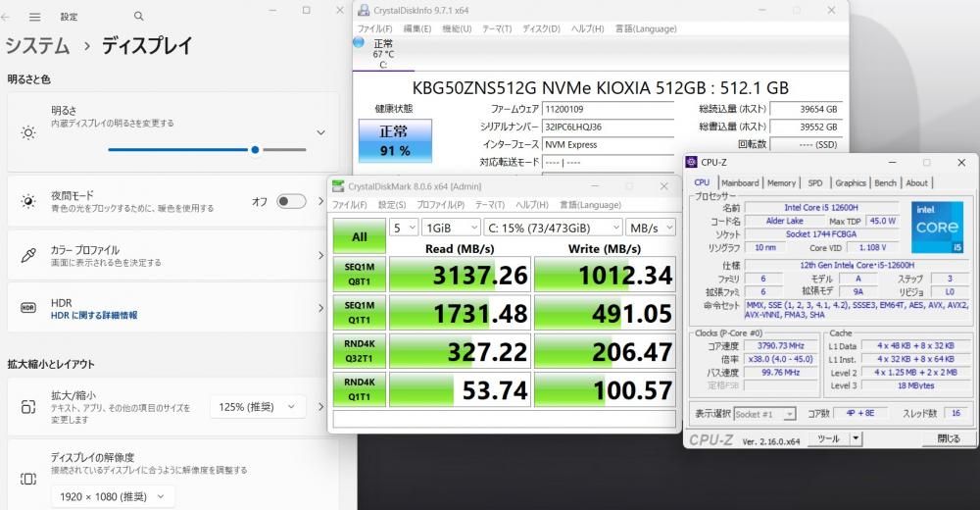Click the Settings back arrow icon
980x510 pixels.
tap(6, 17)
